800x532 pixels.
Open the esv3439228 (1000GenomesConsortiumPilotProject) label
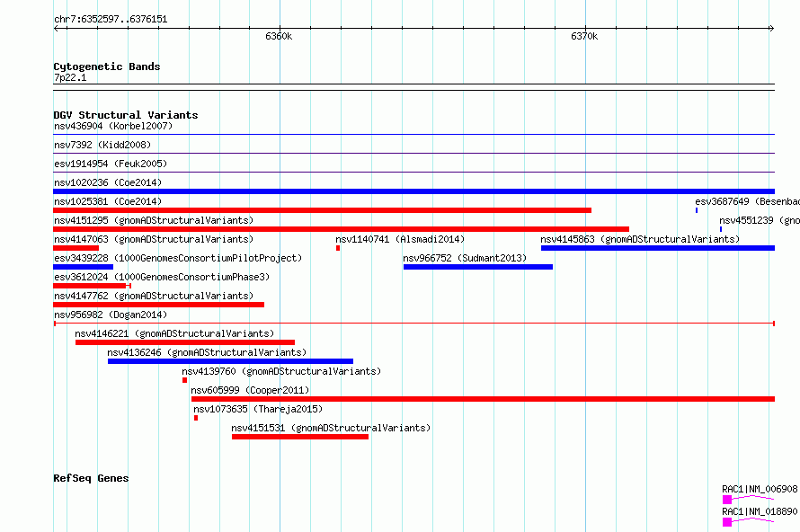click(178, 258)
